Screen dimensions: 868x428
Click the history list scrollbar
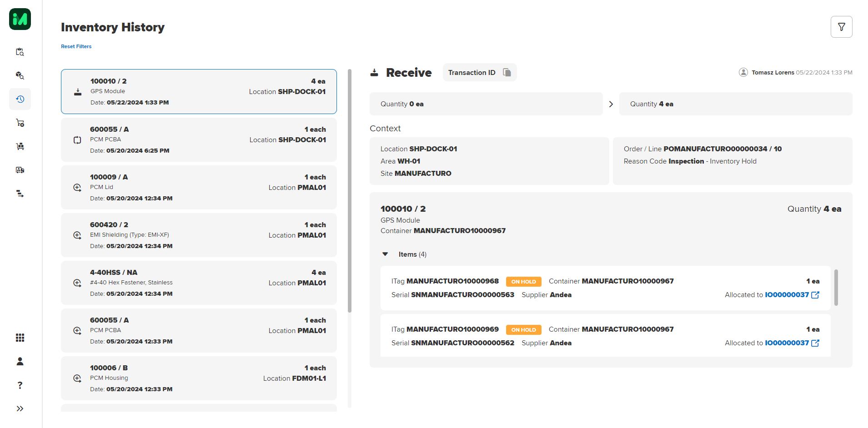349,191
